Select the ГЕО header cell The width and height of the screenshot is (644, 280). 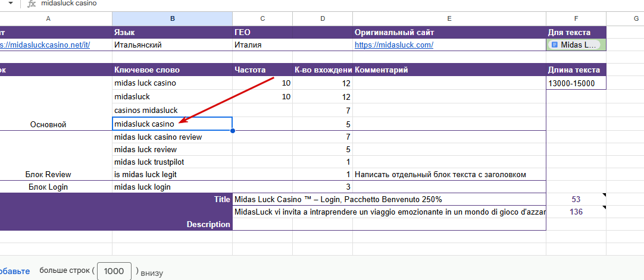point(262,32)
